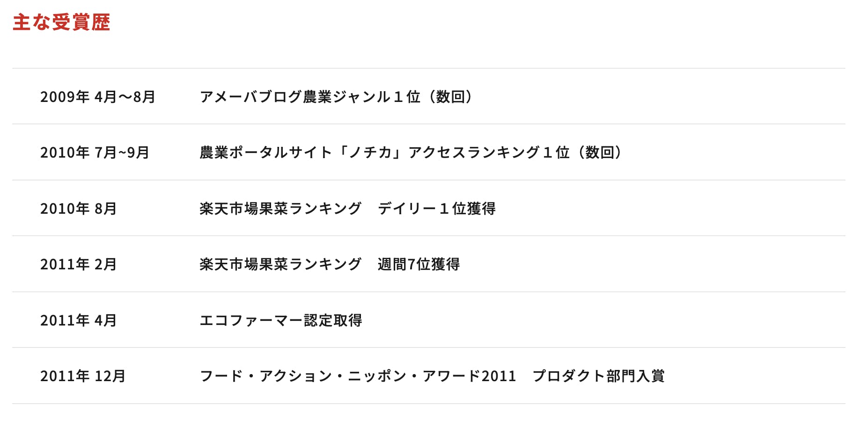Click the 主な受賞歴 heading
Image resolution: width=868 pixels, height=434 pixels.
(61, 22)
